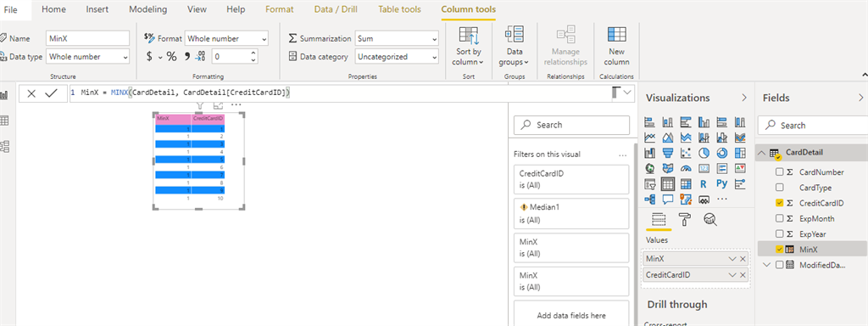Select the globe map visual
Image resolution: width=868 pixels, height=326 pixels.
point(650,168)
